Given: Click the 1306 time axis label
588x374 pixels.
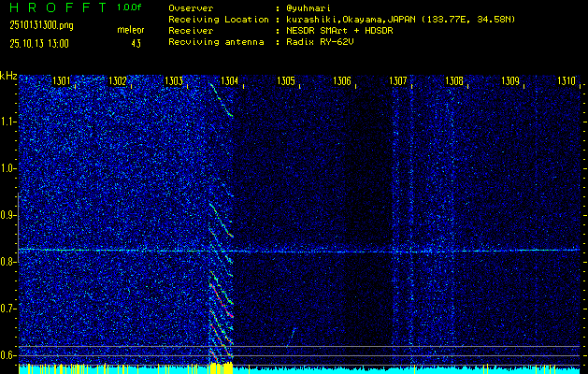Looking at the screenshot, I should (342, 81).
